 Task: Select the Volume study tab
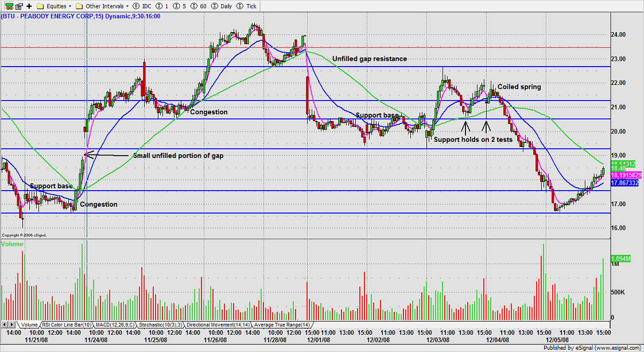pyautogui.click(x=29, y=325)
